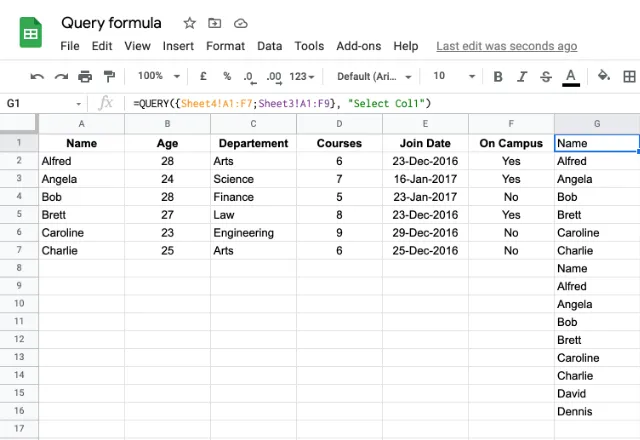Check the cloud save status icon
Image resolution: width=640 pixels, height=440 pixels.
[240, 24]
